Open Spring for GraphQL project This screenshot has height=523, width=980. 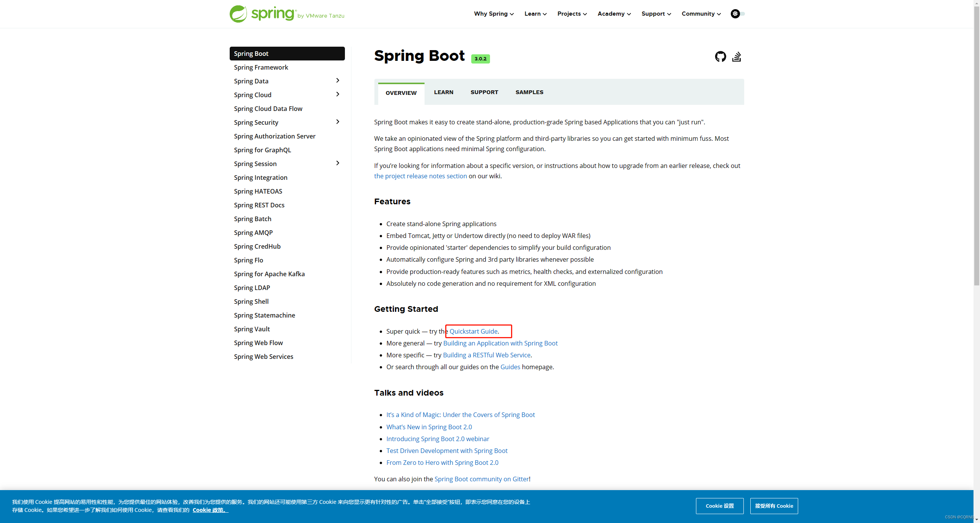coord(262,150)
